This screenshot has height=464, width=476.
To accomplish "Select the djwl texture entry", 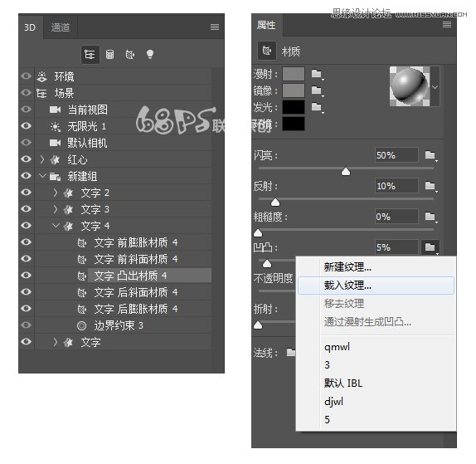I will coord(376,402).
